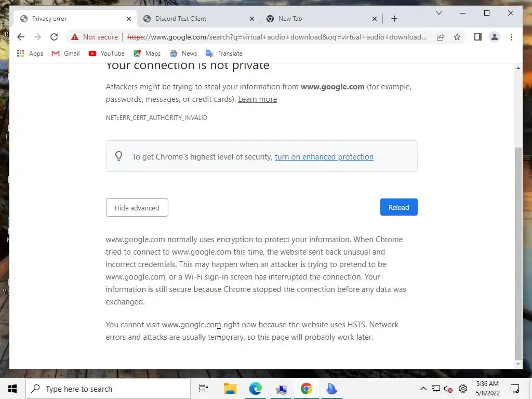This screenshot has height=399, width=532.
Task: Switch to the New Tab tab
Action: pos(322,19)
